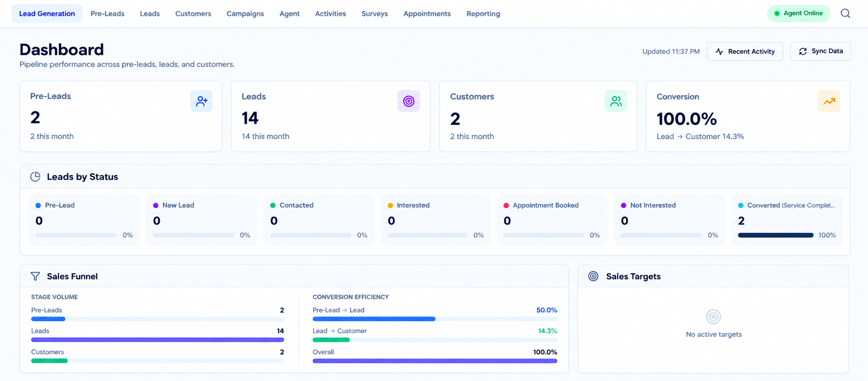The image size is (868, 381).
Task: Click the Sync Data button
Action: [x=820, y=51]
